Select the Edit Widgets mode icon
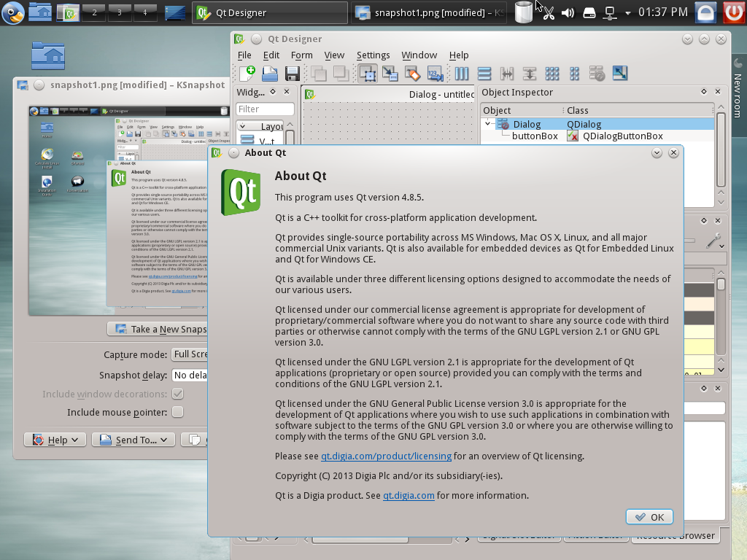This screenshot has width=747, height=560. (368, 74)
